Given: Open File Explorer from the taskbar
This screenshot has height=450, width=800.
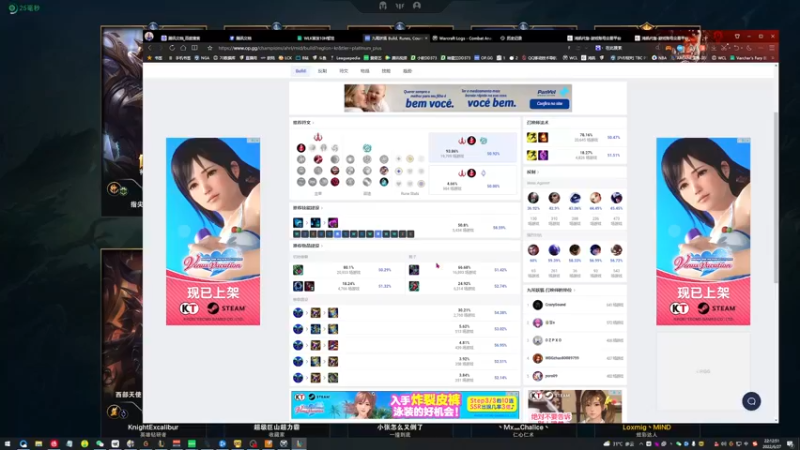Looking at the screenshot, I should [x=38, y=444].
